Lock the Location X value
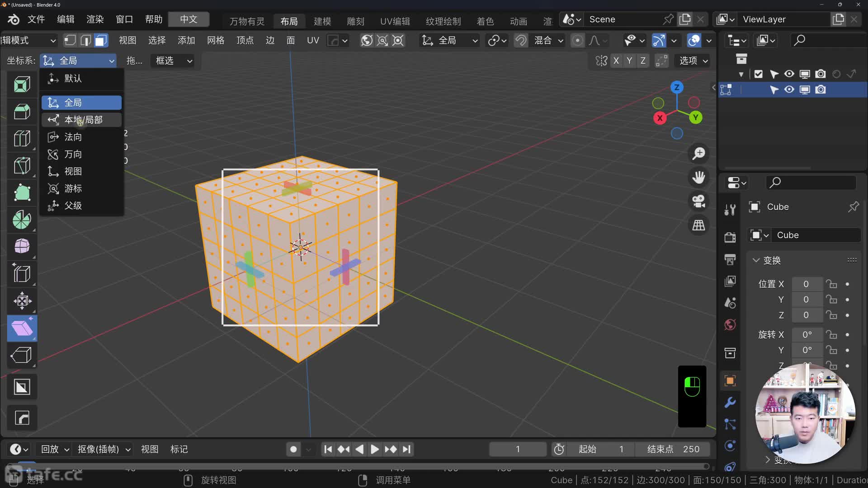This screenshot has height=488, width=868. point(831,284)
